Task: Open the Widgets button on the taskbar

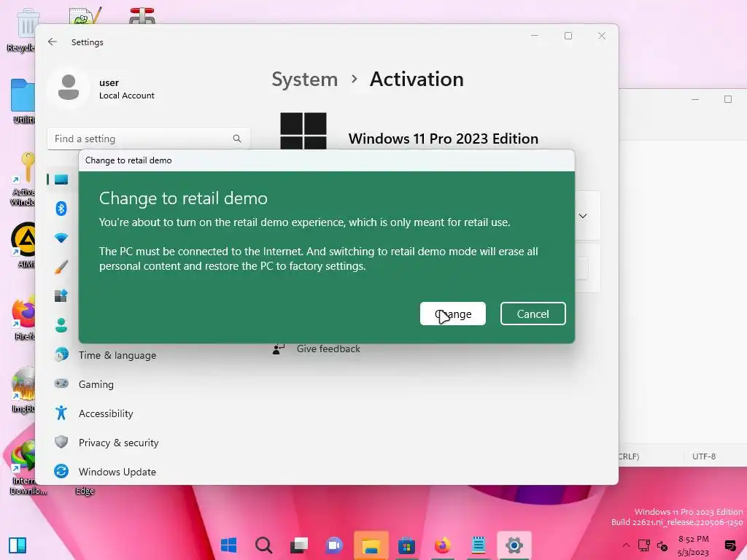Action: click(18, 545)
